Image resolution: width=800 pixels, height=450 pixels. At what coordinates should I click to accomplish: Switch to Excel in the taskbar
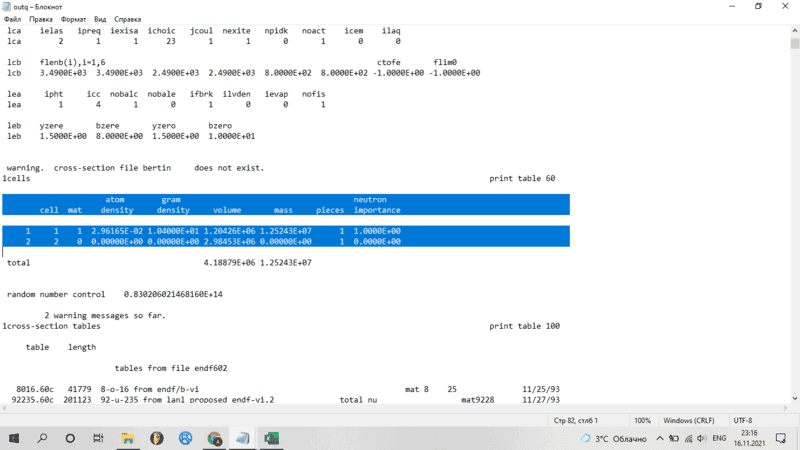(x=271, y=438)
